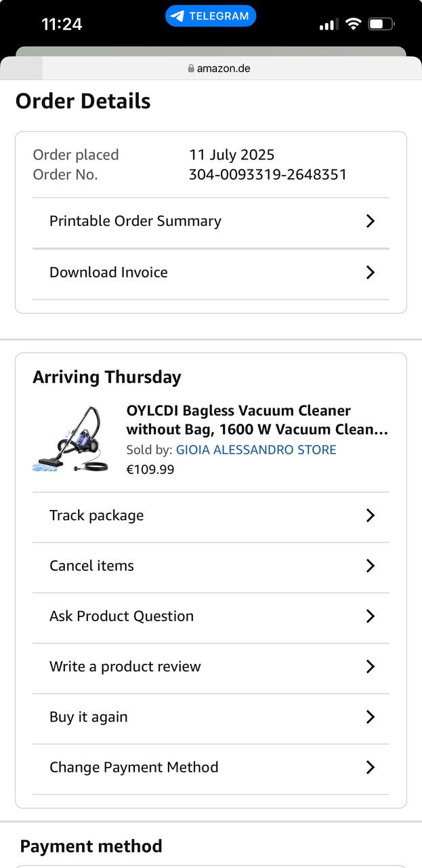Image resolution: width=422 pixels, height=868 pixels.
Task: Tap the cellular signal bars icon
Action: (x=329, y=24)
